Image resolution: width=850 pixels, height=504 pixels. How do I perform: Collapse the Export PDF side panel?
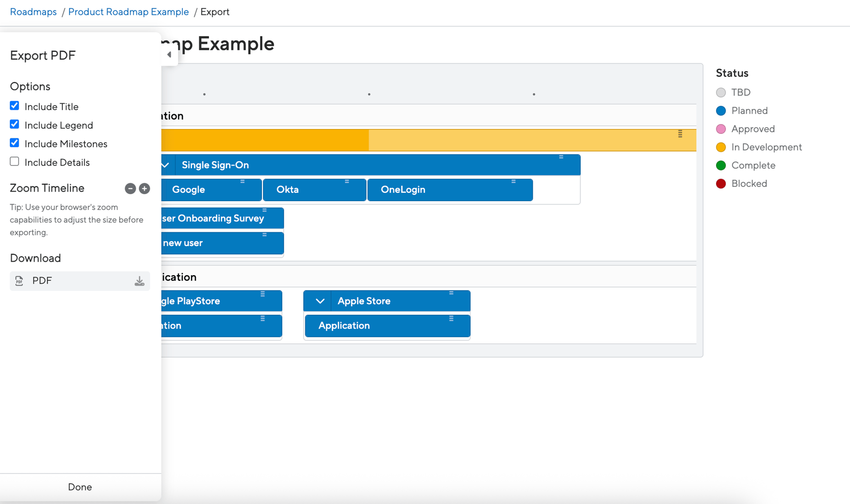(x=170, y=55)
